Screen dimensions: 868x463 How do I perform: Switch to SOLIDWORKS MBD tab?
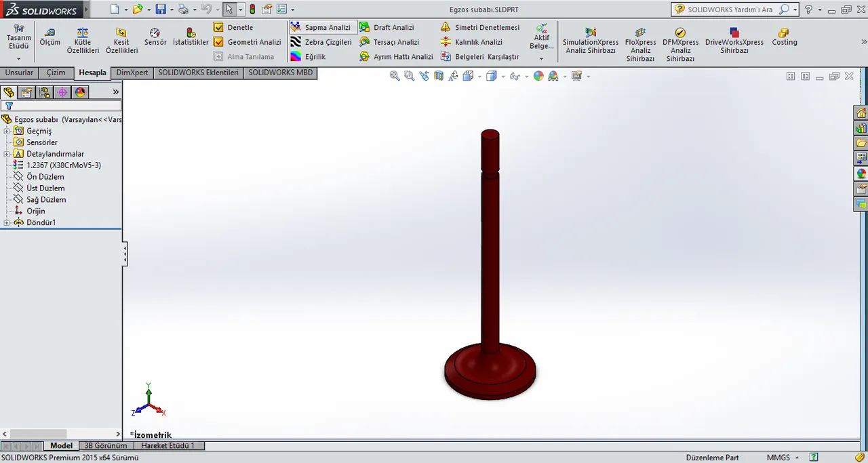[x=280, y=73]
